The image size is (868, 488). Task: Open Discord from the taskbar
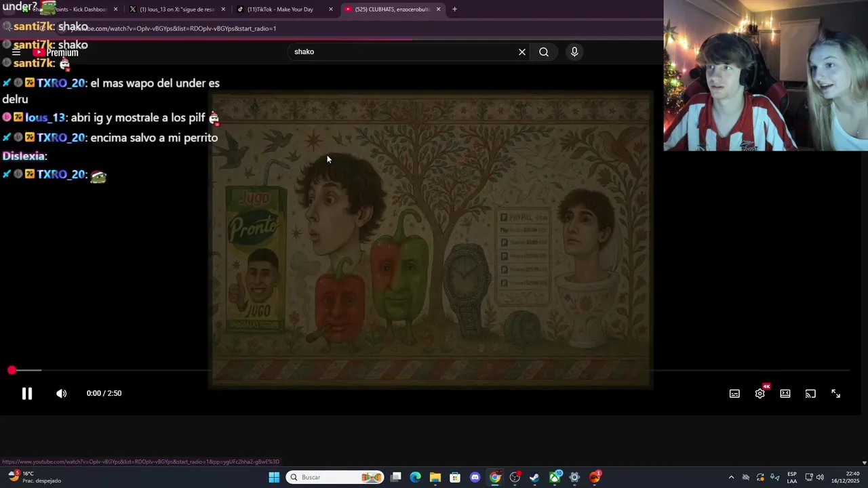pyautogui.click(x=475, y=477)
